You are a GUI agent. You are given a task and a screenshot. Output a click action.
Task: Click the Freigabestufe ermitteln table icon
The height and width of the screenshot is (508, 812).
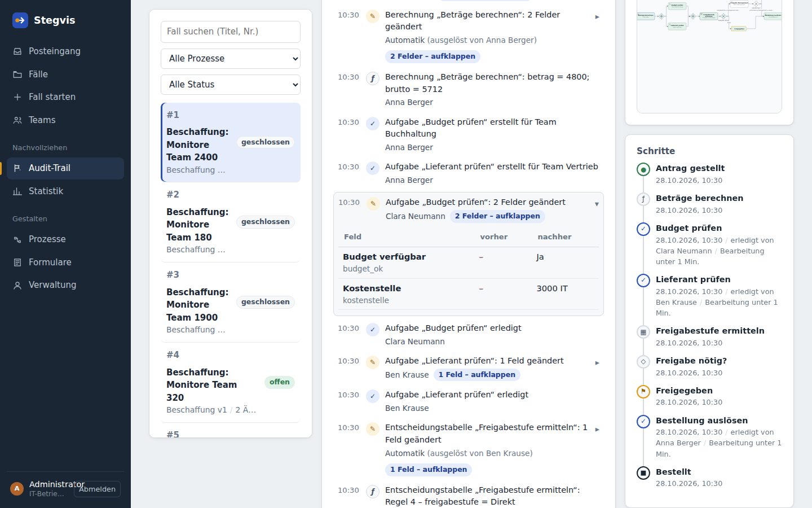tap(643, 332)
